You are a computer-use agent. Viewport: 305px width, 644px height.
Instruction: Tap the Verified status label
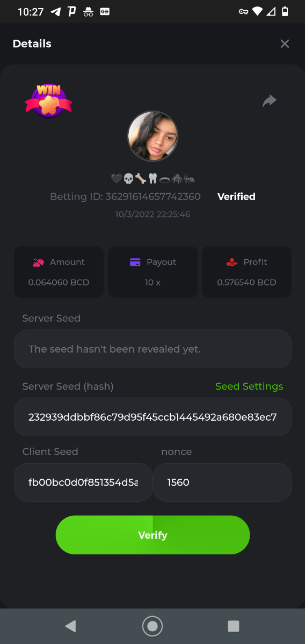[236, 196]
